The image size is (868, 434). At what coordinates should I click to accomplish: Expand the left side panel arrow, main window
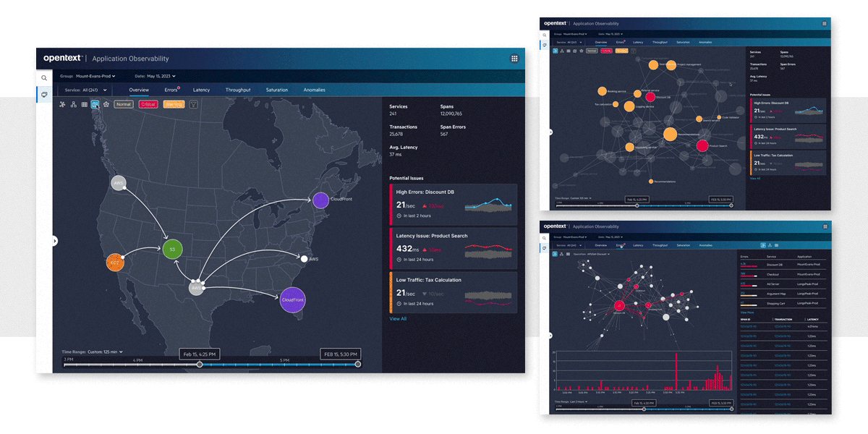tap(54, 241)
